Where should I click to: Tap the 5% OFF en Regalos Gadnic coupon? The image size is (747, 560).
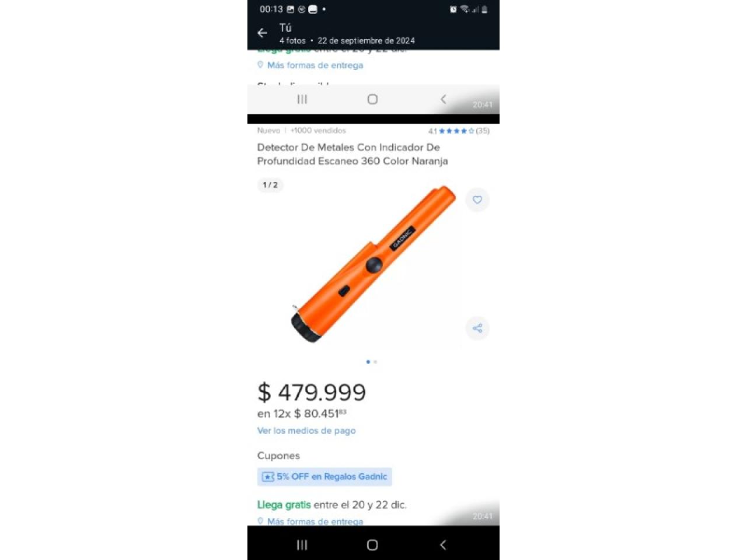[x=324, y=477]
